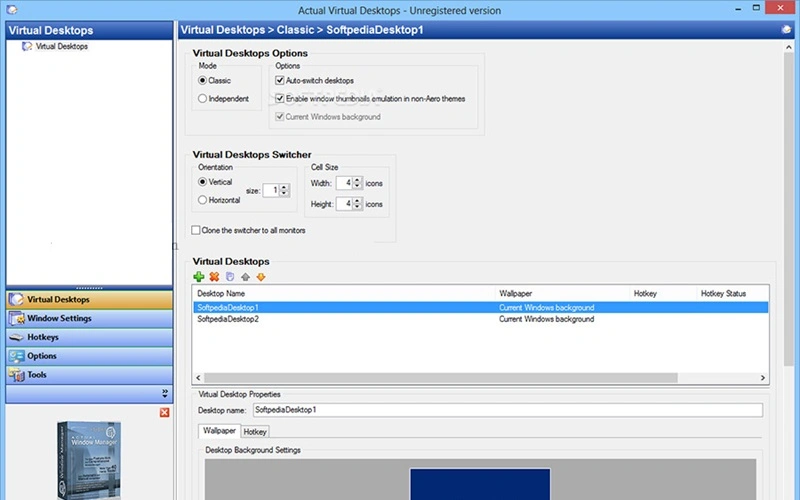Viewport: 800px width, 500px height.
Task: Disable Auto-switch desktops checkbox
Action: (281, 80)
